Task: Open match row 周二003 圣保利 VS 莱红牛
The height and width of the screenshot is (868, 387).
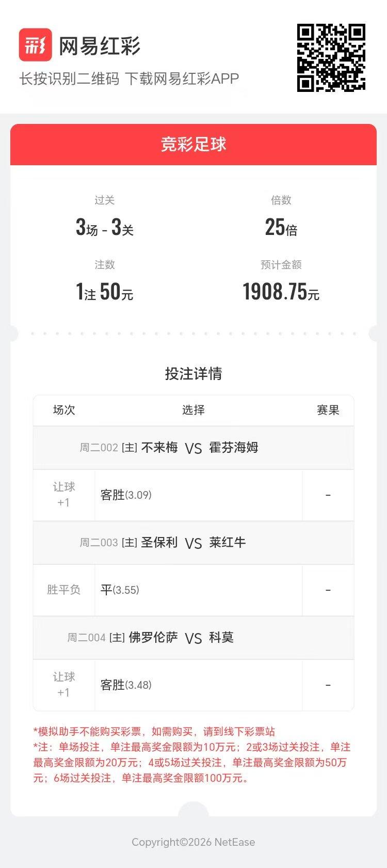Action: 193,543
